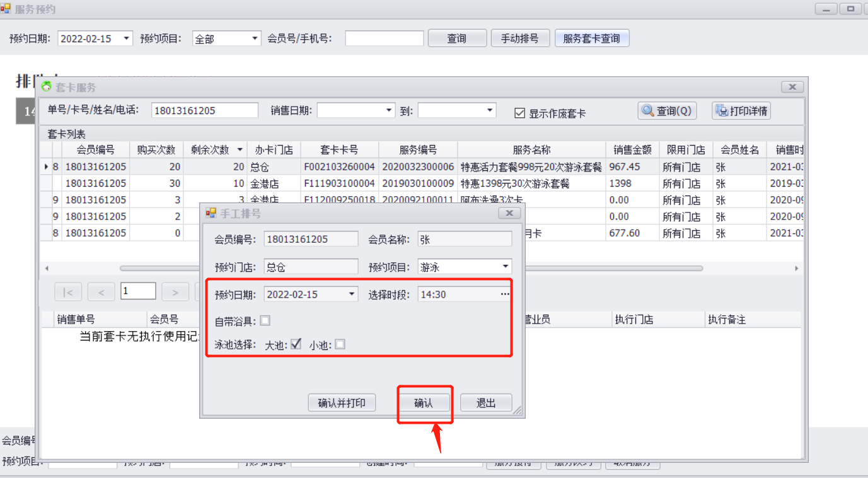Close the 手工排号 dialog
This screenshot has width=868, height=478.
coord(509,213)
